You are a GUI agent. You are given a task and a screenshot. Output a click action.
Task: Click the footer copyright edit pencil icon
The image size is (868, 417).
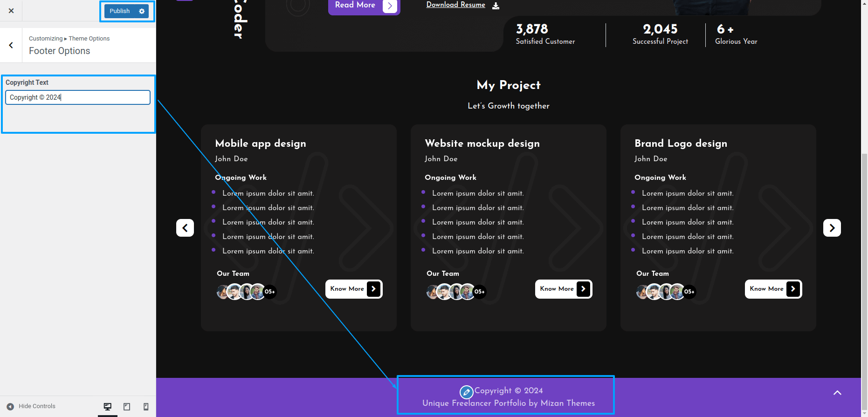pyautogui.click(x=466, y=392)
